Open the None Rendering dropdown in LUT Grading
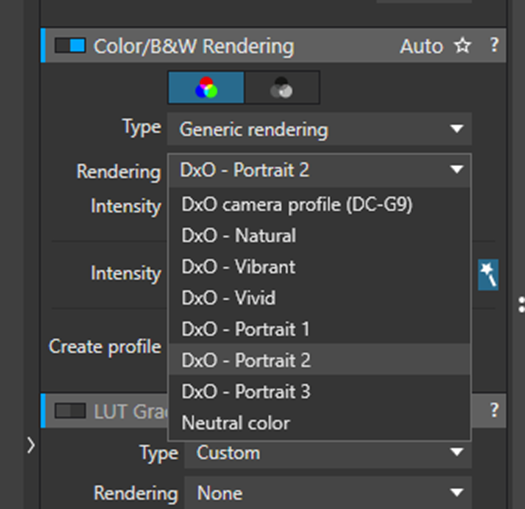This screenshot has height=509, width=525. (328, 493)
